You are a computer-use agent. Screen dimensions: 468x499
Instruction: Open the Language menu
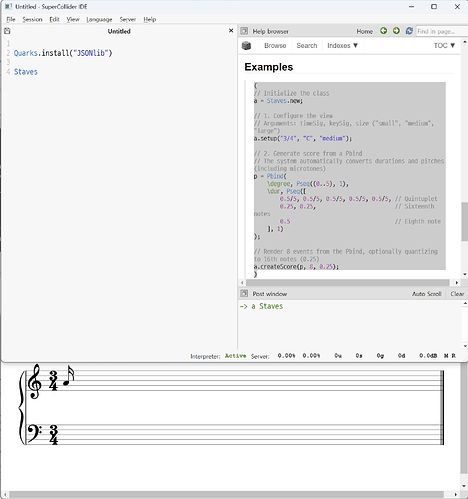[99, 19]
